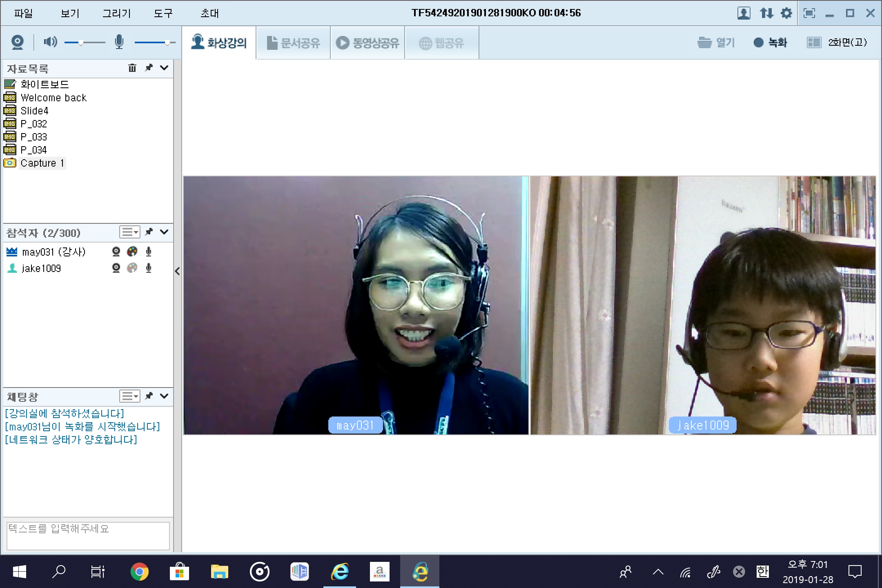This screenshot has width=882, height=588.
Task: Switch to the 문서공유 tab
Action: [293, 43]
